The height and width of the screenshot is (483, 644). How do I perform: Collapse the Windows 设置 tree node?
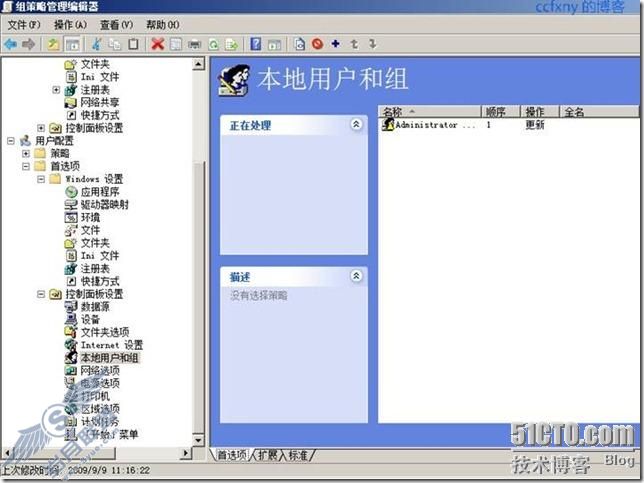click(41, 179)
